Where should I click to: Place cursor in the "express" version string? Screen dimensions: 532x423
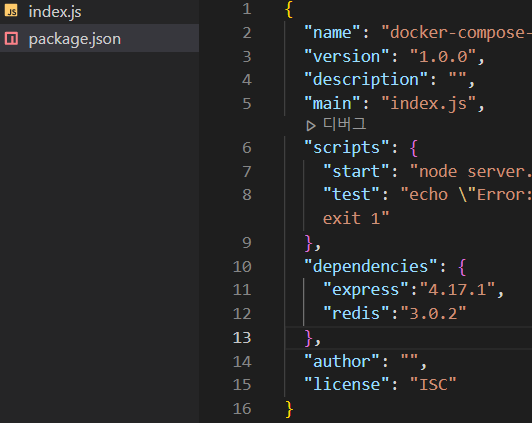click(x=457, y=290)
